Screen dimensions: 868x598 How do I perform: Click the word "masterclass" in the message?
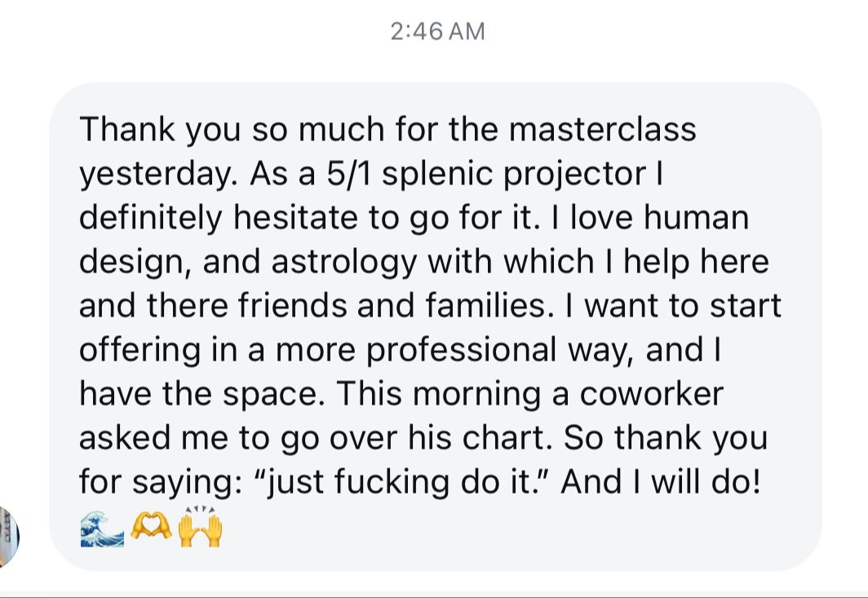click(x=602, y=130)
